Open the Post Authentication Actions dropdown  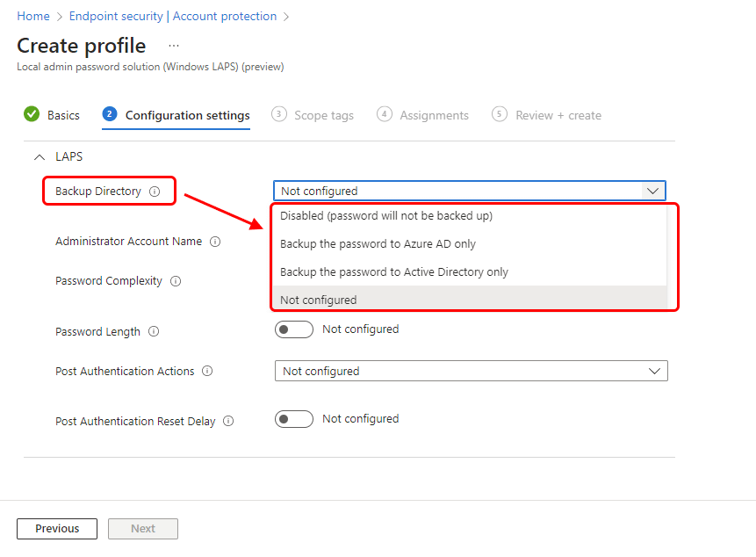471,372
